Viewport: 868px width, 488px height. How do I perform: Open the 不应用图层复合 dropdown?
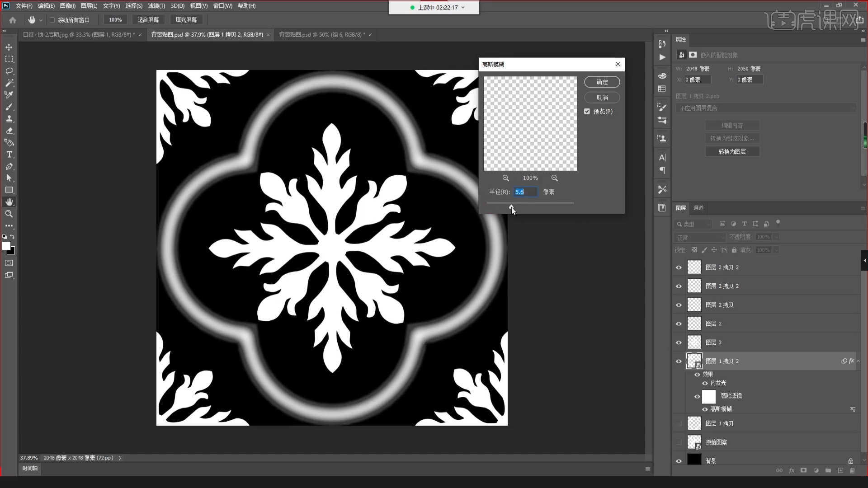click(766, 108)
